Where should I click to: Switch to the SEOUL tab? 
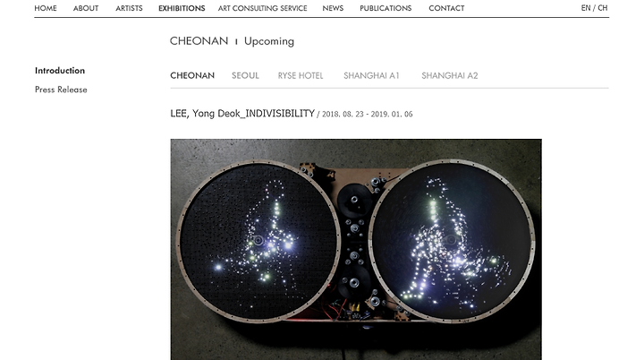(x=245, y=76)
